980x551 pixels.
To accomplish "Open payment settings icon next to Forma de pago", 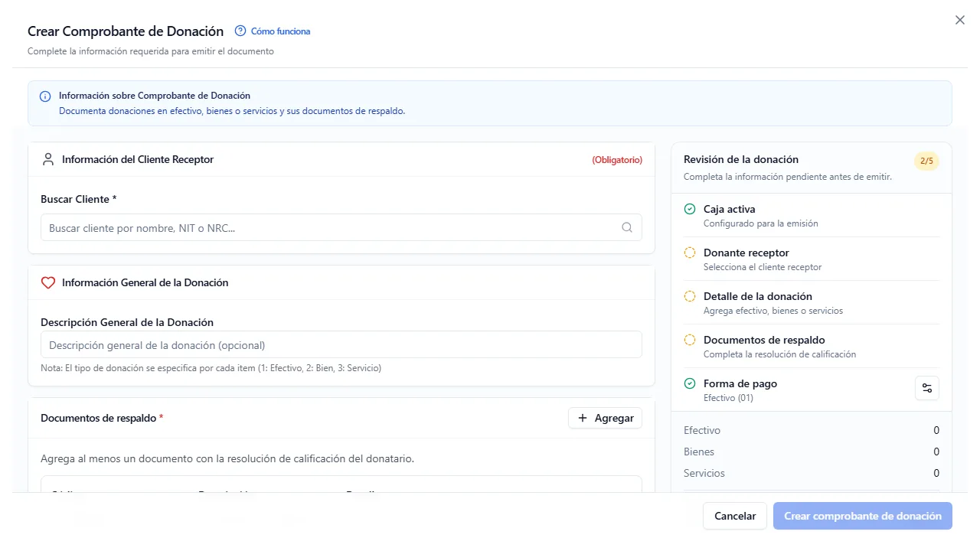I will coord(927,388).
